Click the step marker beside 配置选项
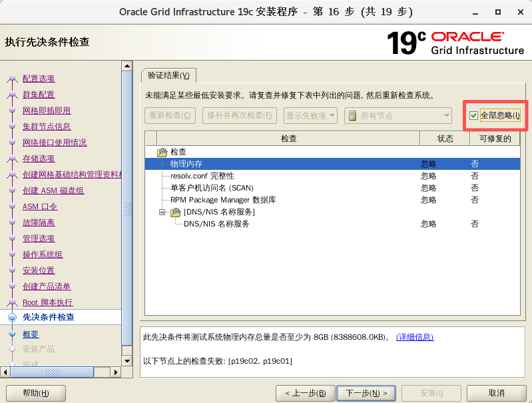This screenshot has height=403, width=532. click(13, 79)
